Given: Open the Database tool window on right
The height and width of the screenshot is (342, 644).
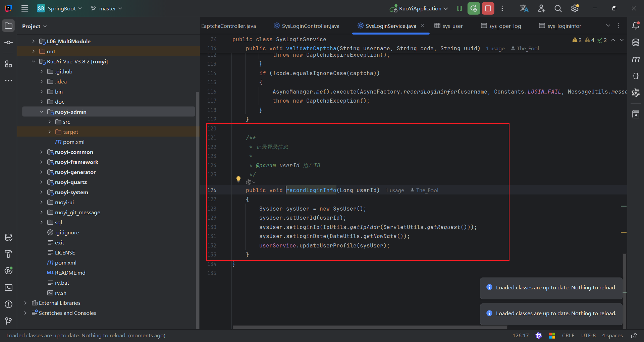Looking at the screenshot, I should click(636, 43).
